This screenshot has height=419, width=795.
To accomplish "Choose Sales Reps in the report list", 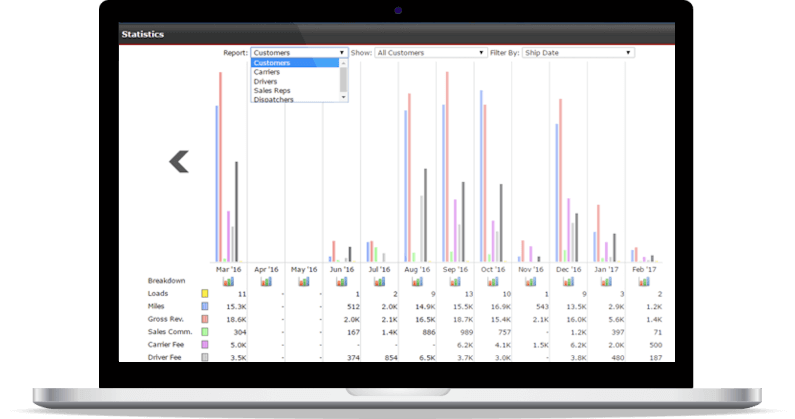I will 272,90.
